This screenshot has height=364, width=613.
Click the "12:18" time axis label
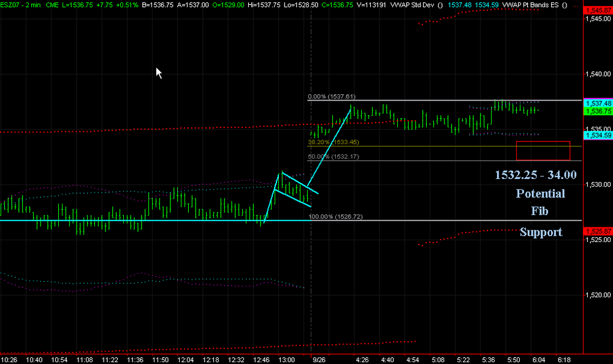point(211,360)
